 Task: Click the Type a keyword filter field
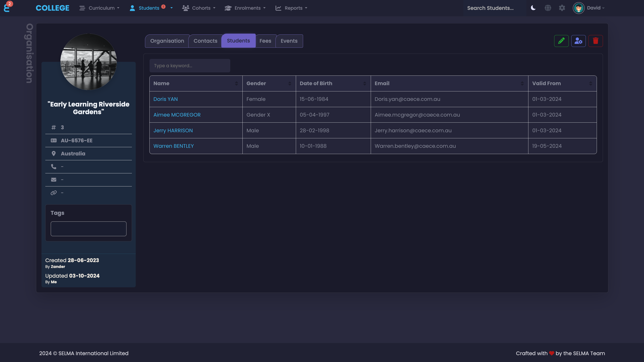(x=189, y=66)
